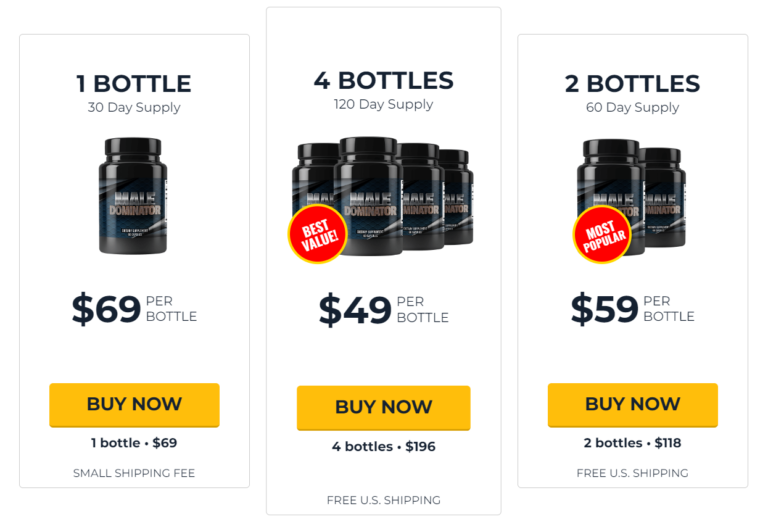Click the $69 per bottle price
Screen dimensions: 768x522
coord(134,309)
